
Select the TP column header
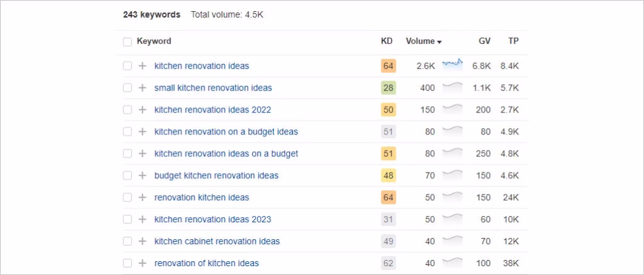coord(513,41)
